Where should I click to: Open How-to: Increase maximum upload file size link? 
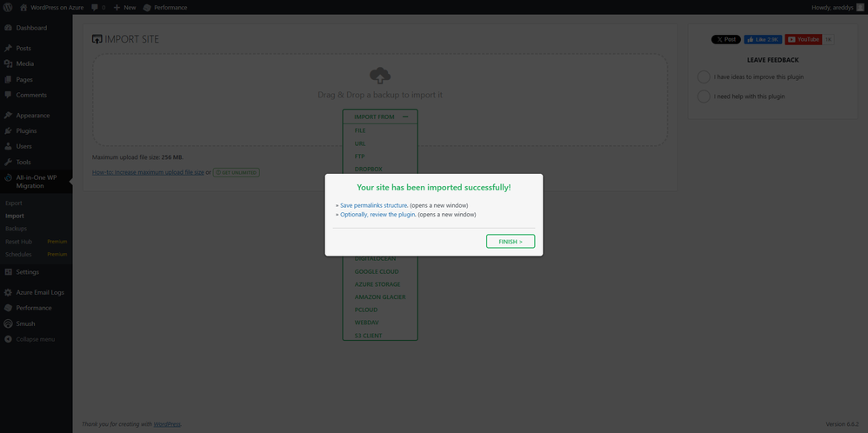point(148,172)
